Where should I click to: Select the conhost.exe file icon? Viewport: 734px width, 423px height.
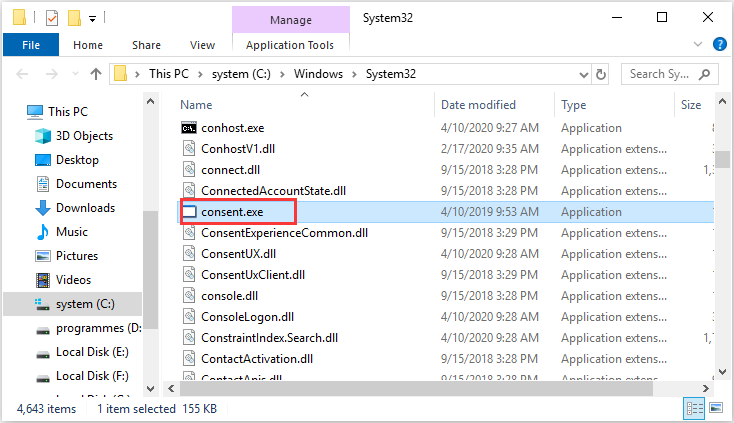(189, 128)
